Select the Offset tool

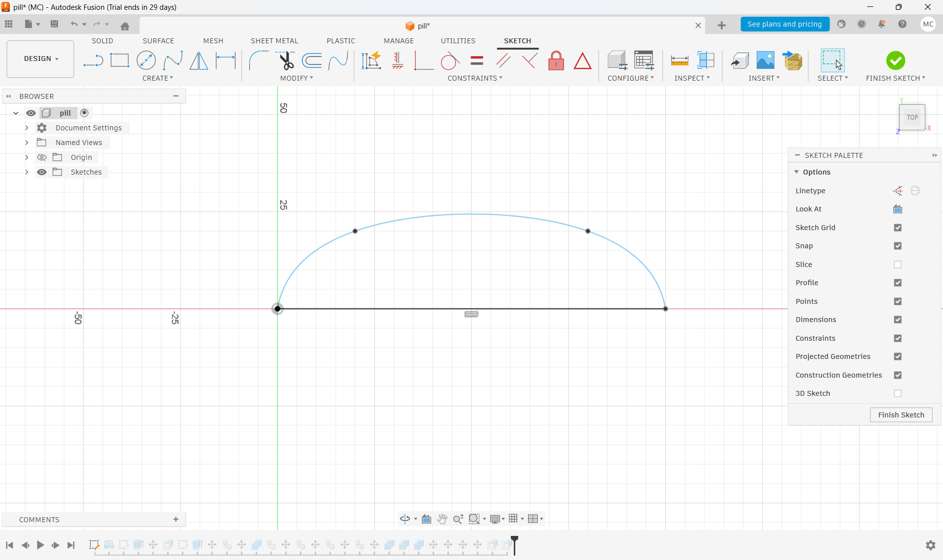[312, 60]
